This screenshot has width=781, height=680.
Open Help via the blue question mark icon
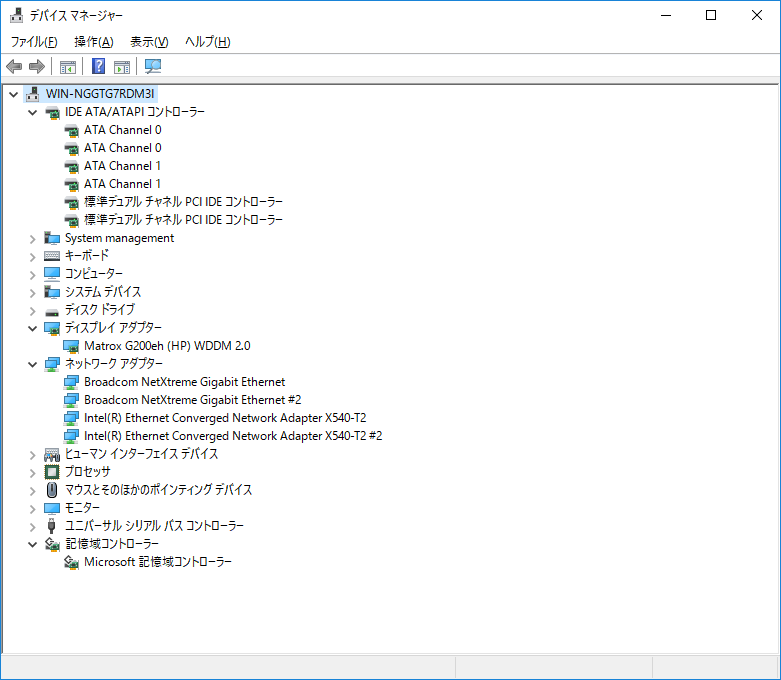click(x=99, y=66)
